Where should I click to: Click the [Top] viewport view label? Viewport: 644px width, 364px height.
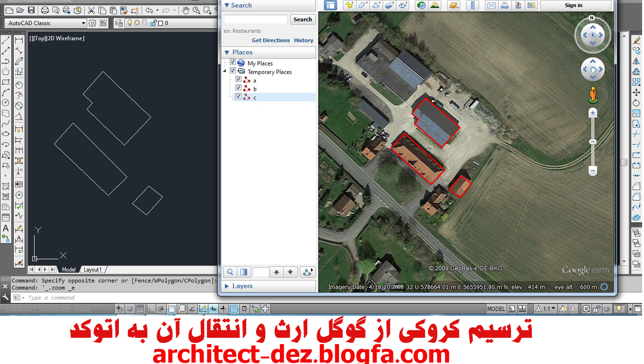(x=39, y=38)
